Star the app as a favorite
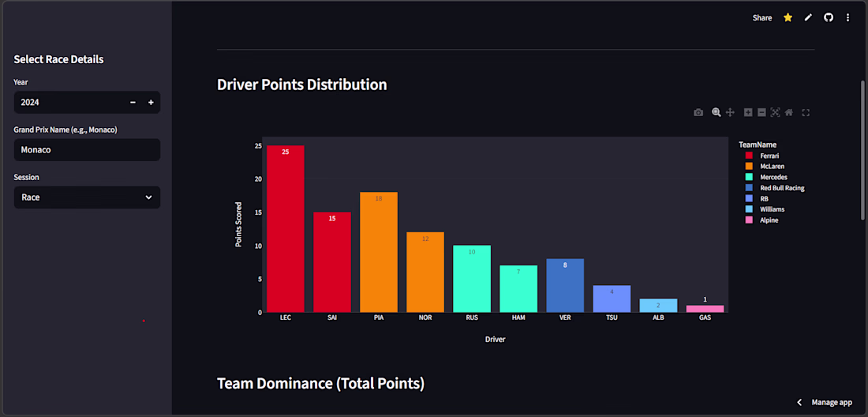The height and width of the screenshot is (417, 868). (788, 17)
